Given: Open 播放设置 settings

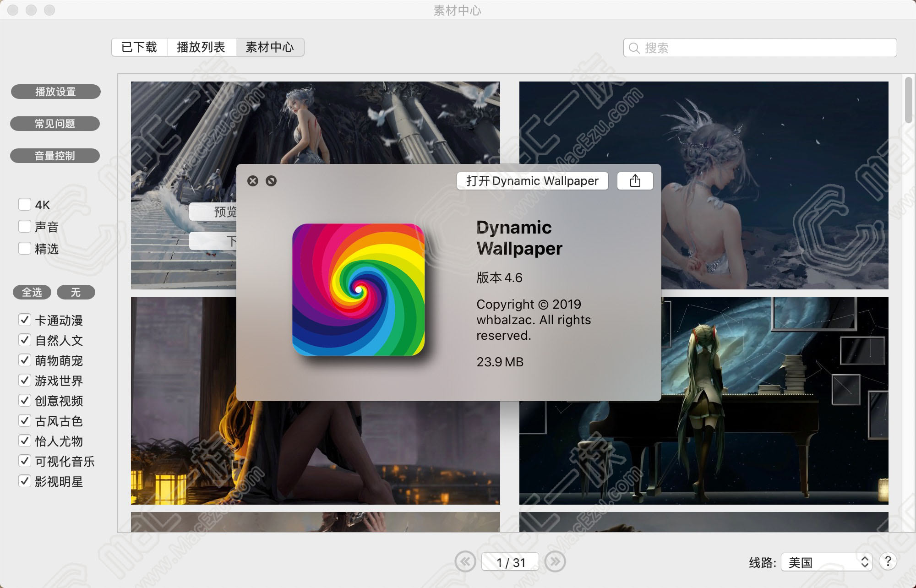Looking at the screenshot, I should tap(55, 92).
